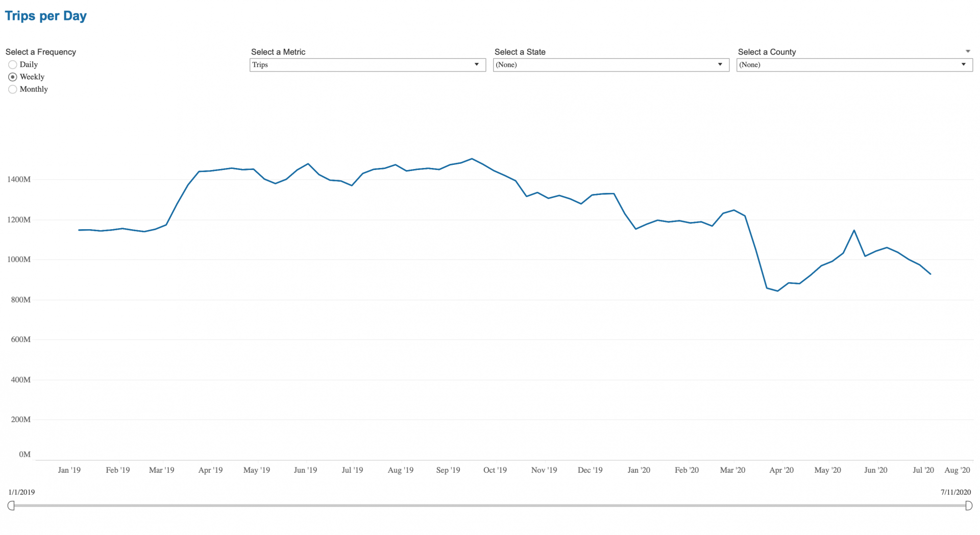This screenshot has height=535, width=980.
Task: Click the caret above the County filter
Action: click(968, 51)
